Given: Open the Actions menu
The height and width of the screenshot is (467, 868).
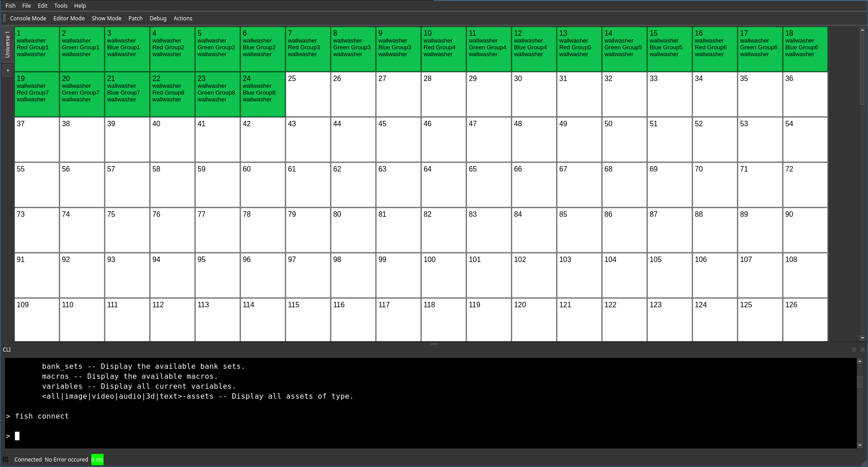Looking at the screenshot, I should pos(183,18).
